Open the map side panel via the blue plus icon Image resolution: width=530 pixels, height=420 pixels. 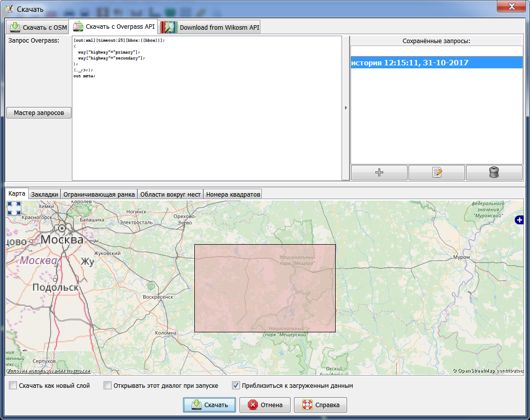pyautogui.click(x=519, y=220)
